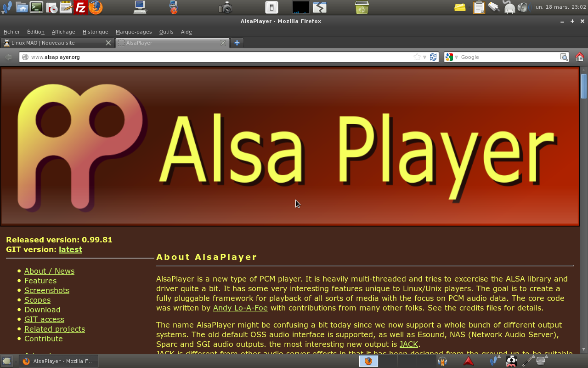This screenshot has height=368, width=588.
Task: Open the Contribute link
Action: point(43,339)
